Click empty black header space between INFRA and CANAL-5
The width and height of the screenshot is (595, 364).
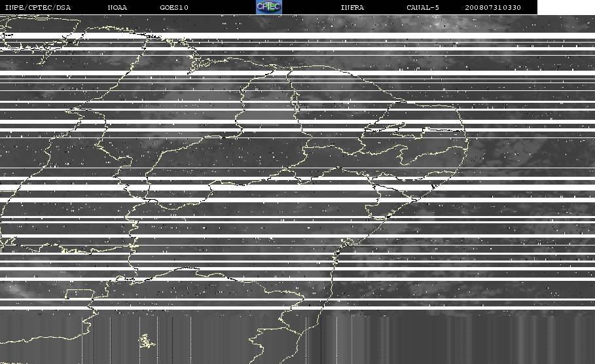[385, 7]
